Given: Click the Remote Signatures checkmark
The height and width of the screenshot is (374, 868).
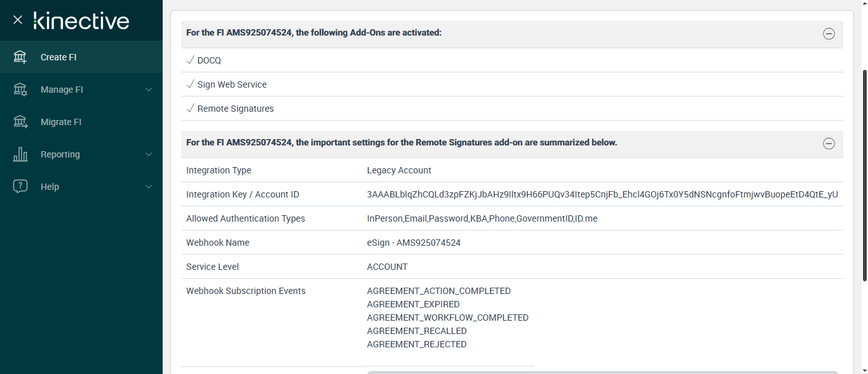Looking at the screenshot, I should (190, 109).
